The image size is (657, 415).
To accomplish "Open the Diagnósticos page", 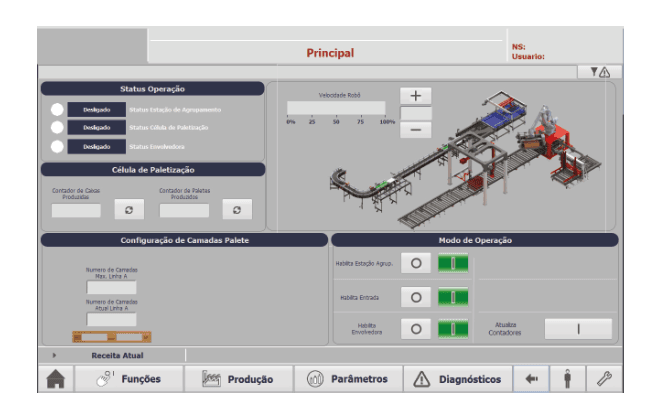I will click(458, 379).
